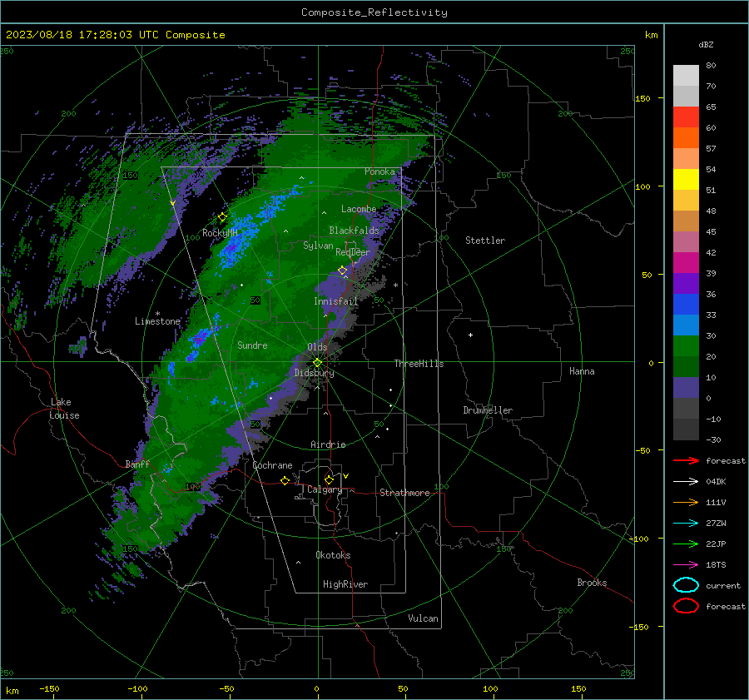Click the ThreeHills label

(419, 364)
